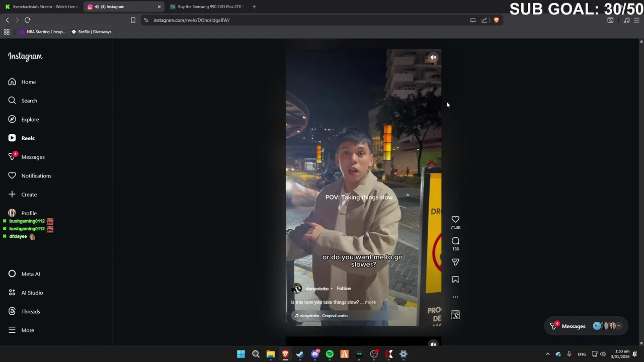The image size is (644, 362).
Task: Open the Windows Start menu
Action: [x=241, y=354]
